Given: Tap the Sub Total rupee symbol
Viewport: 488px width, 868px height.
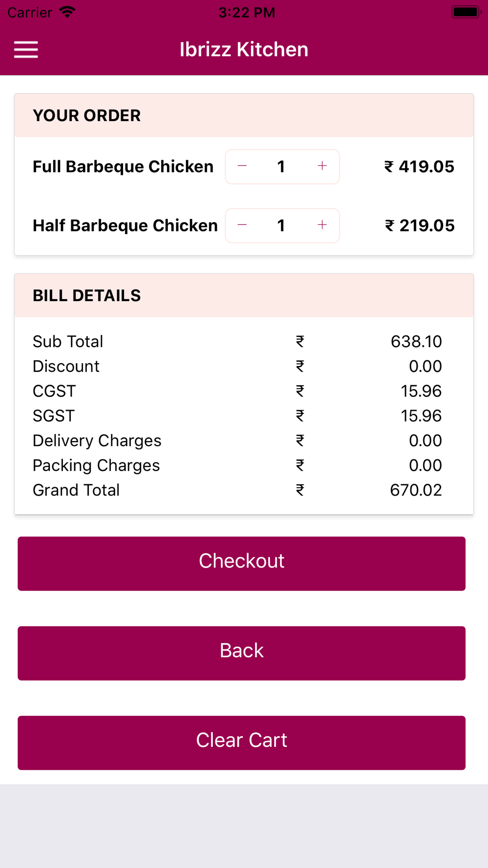Looking at the screenshot, I should click(x=300, y=342).
